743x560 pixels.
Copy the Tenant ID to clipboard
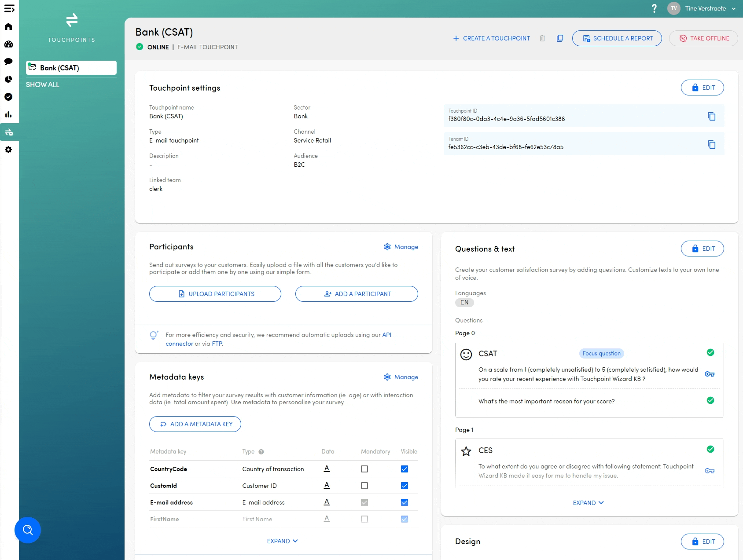click(711, 144)
